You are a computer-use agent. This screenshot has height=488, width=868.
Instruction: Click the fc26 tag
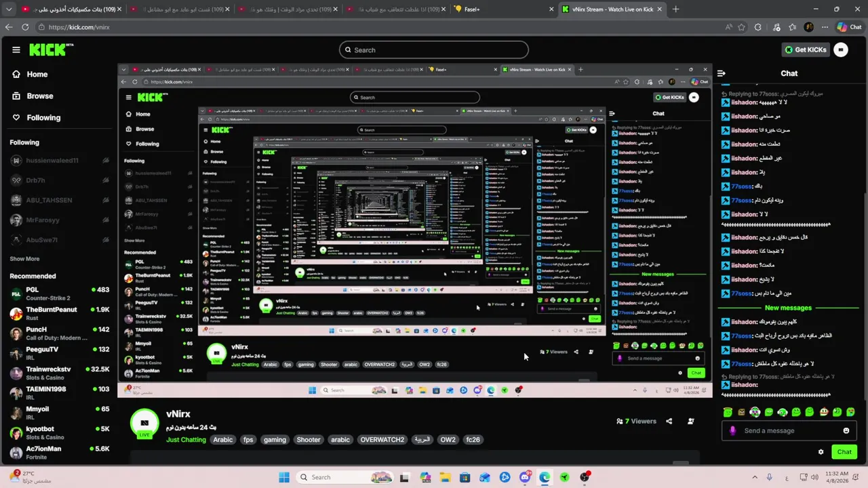(x=473, y=440)
